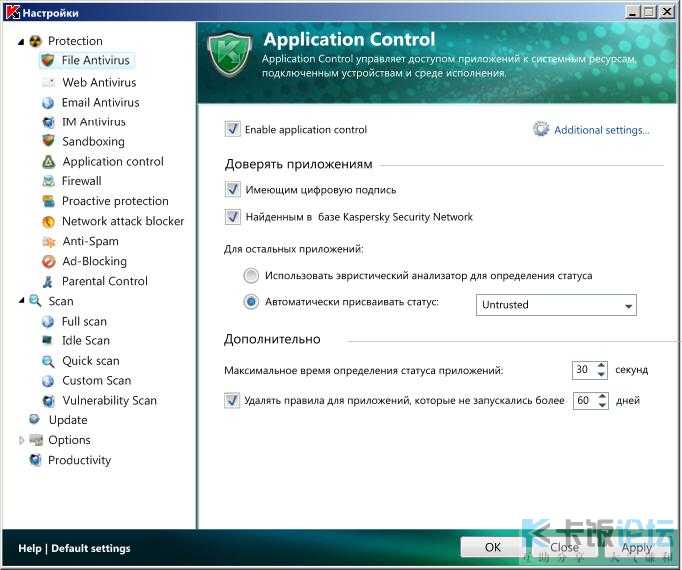Viewport: 682px width, 570px height.
Task: Click the File Antivirus shield icon
Action: [x=48, y=60]
